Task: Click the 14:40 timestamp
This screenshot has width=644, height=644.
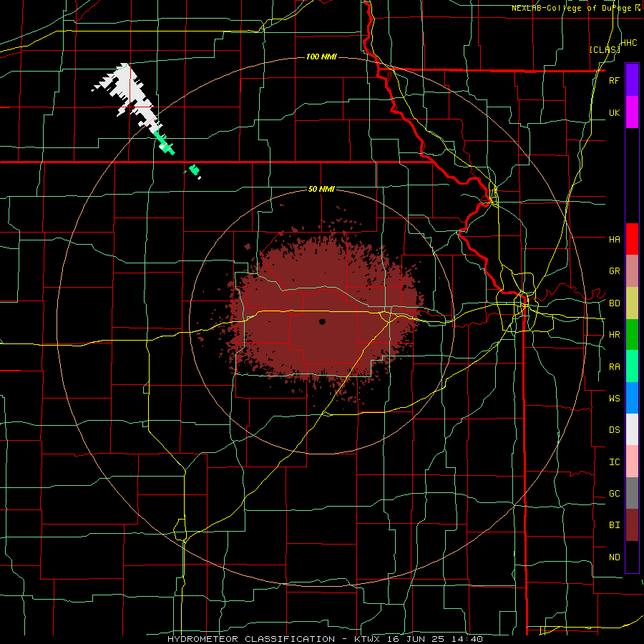Action: click(x=466, y=639)
